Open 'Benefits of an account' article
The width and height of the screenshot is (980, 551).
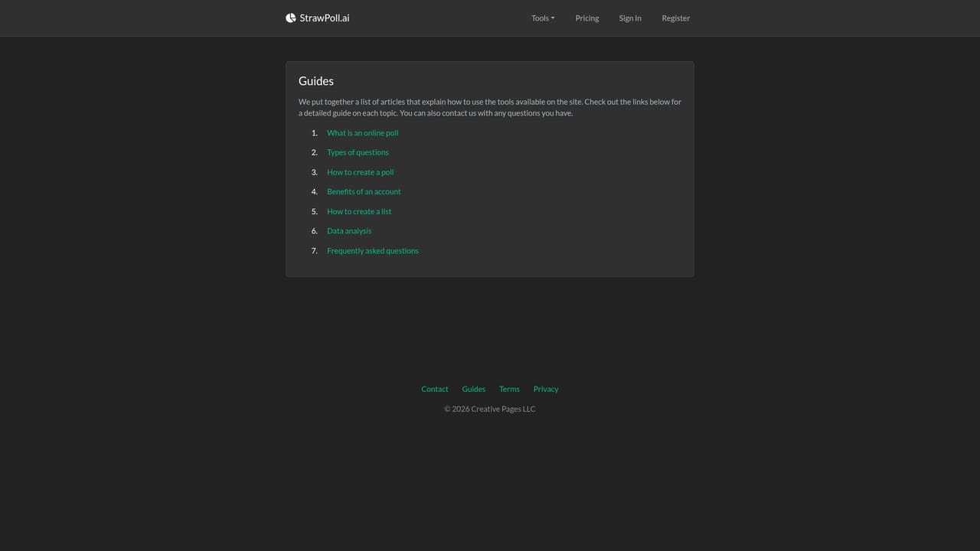point(364,191)
